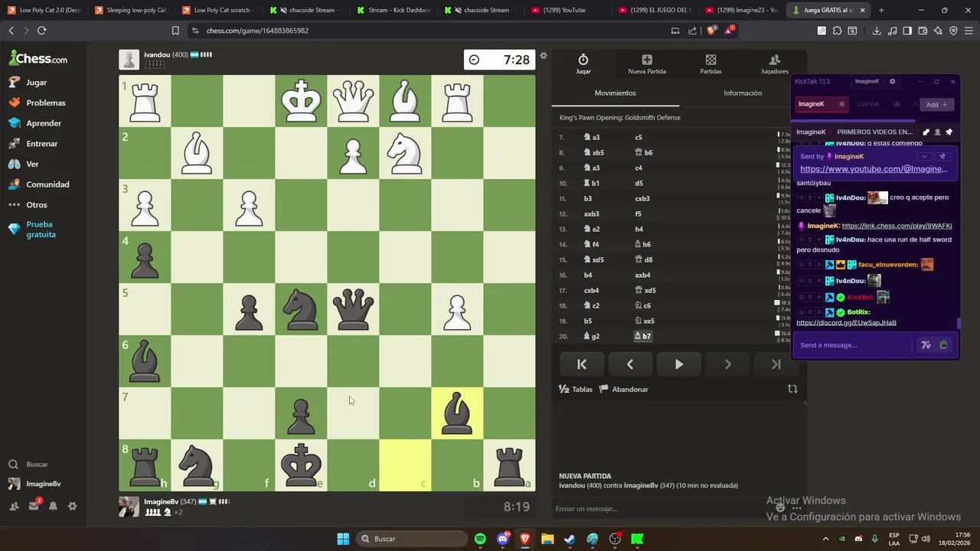Click move xd5 in move 17
The width and height of the screenshot is (980, 551).
pyautogui.click(x=645, y=290)
